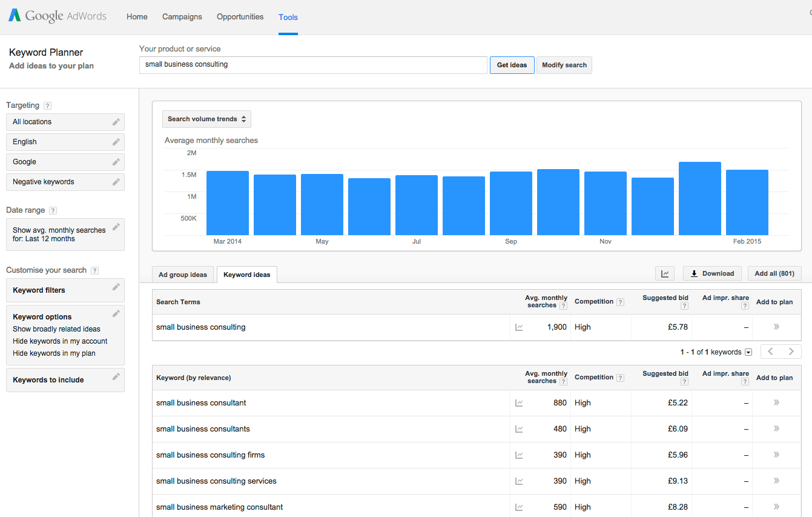Image resolution: width=812 pixels, height=517 pixels.
Task: Add small business consulting services to plan
Action: pyautogui.click(x=776, y=481)
